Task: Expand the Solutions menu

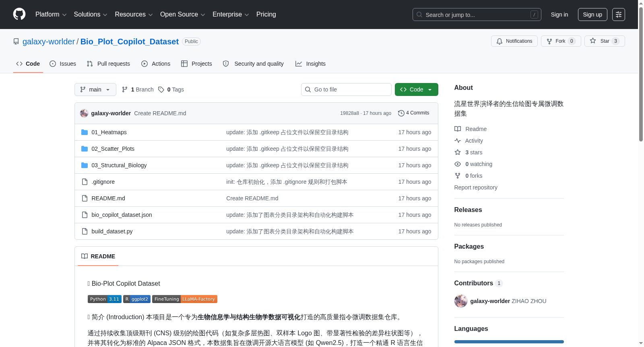Action: tap(91, 15)
